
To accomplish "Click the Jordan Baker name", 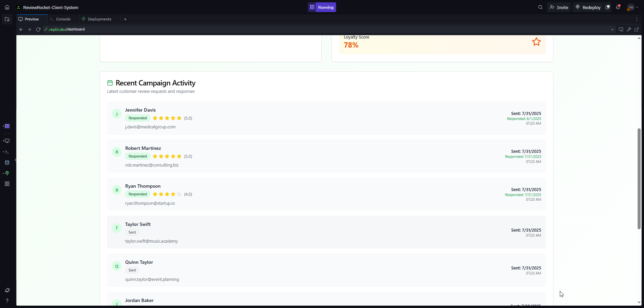I will 139,301.
